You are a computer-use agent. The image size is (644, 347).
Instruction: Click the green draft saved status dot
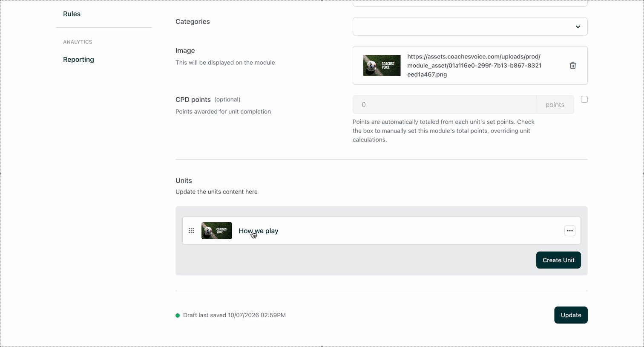pyautogui.click(x=178, y=315)
